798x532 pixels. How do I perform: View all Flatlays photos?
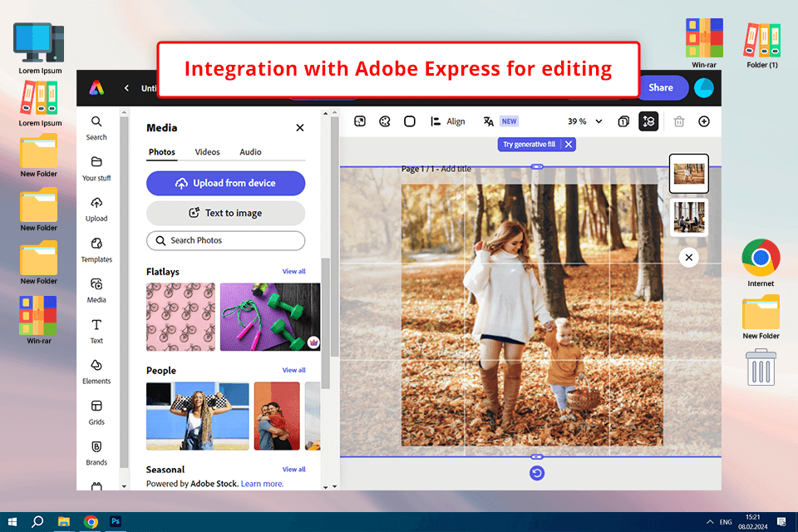293,271
